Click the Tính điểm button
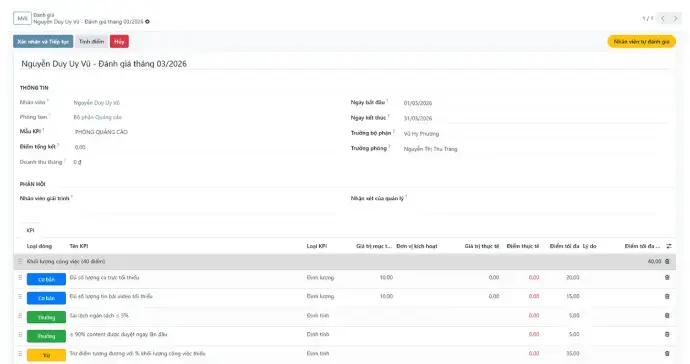 [92, 41]
